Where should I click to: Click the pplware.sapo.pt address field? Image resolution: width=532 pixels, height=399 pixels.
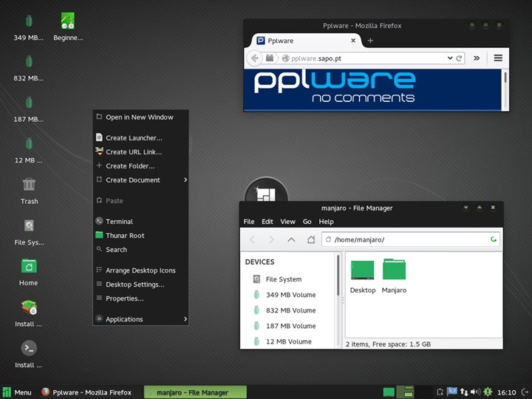click(x=362, y=58)
